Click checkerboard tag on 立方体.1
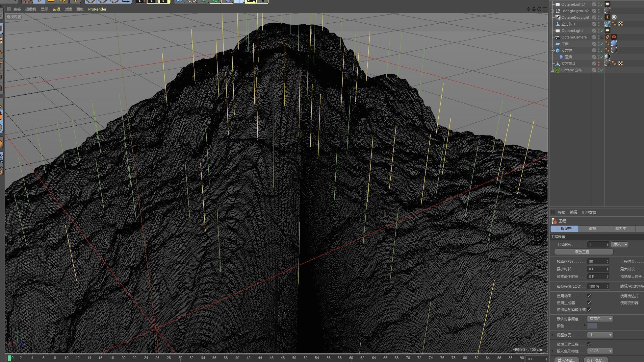Image resolution: width=644 pixels, height=362 pixels. pyautogui.click(x=621, y=24)
